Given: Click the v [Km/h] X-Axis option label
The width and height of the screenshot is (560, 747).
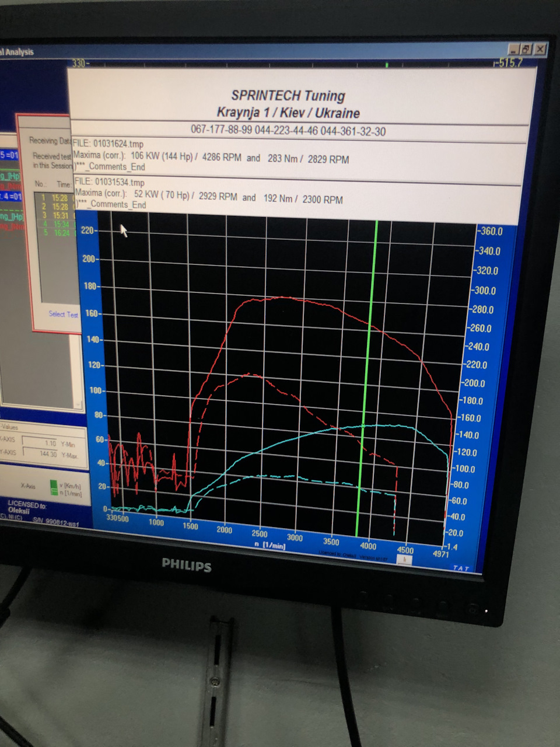Looking at the screenshot, I should pos(71,486).
